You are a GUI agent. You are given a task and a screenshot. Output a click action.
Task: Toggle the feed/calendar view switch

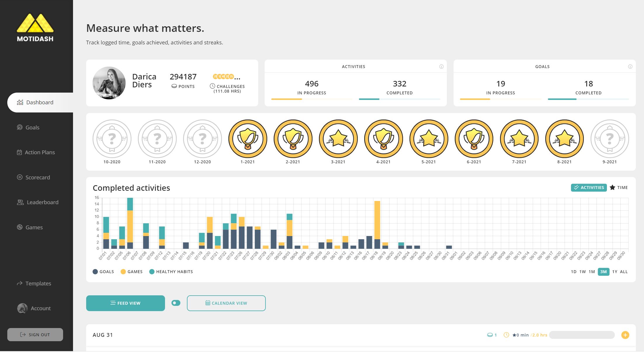tap(176, 303)
